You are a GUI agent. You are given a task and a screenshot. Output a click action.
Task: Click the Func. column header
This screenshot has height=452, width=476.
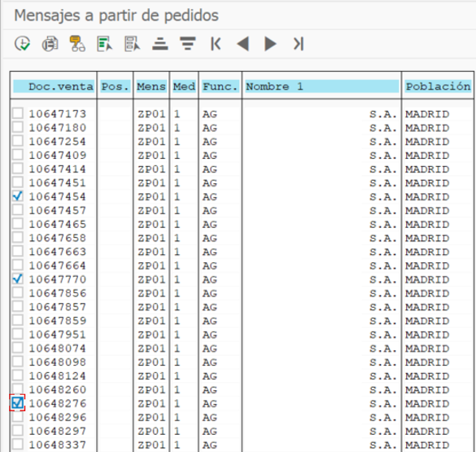point(221,86)
